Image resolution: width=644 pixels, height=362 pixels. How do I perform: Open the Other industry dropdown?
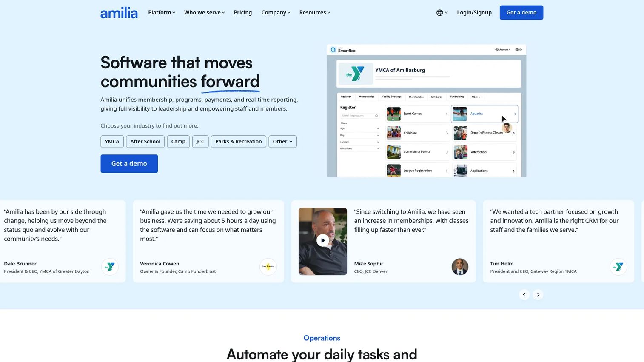coord(282,142)
